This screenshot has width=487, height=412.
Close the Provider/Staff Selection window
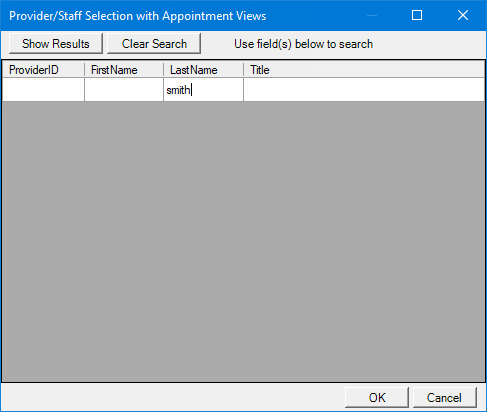pos(463,15)
